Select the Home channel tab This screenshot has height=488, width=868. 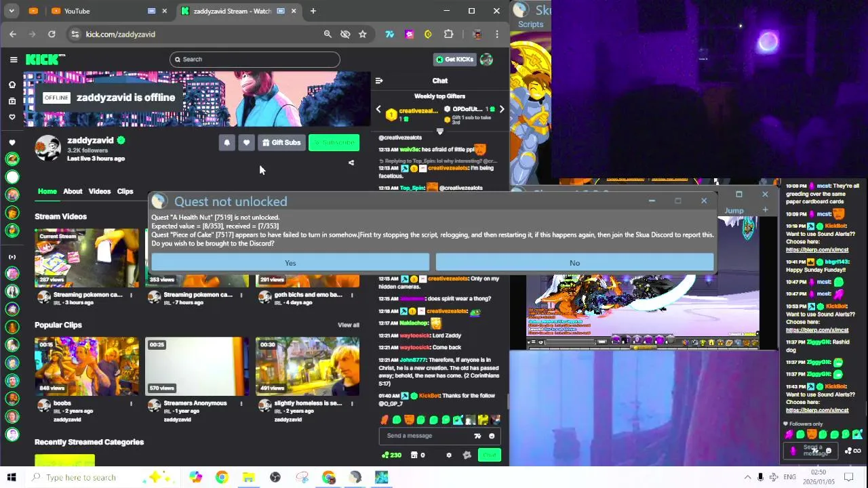coord(47,191)
